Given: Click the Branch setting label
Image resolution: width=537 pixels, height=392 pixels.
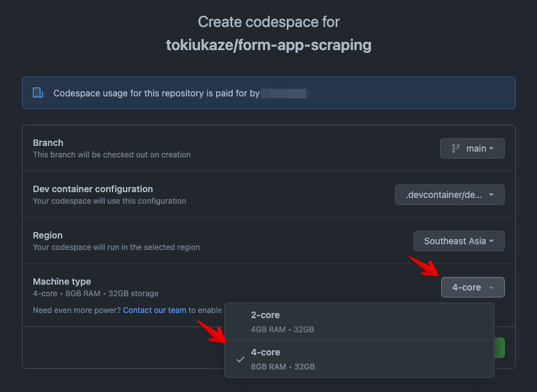Looking at the screenshot, I should tap(48, 143).
